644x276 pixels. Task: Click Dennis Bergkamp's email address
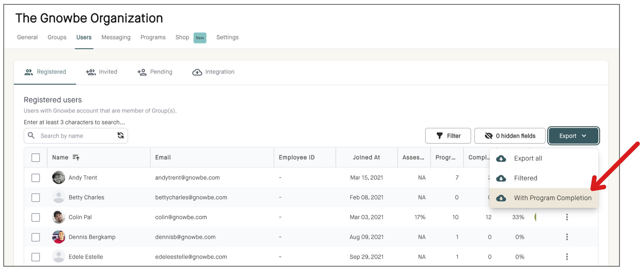point(185,237)
